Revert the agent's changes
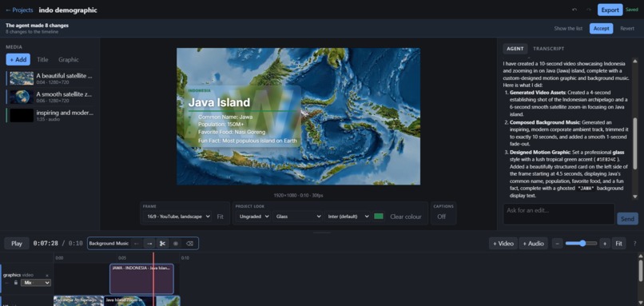The width and height of the screenshot is (644, 306). pyautogui.click(x=627, y=28)
